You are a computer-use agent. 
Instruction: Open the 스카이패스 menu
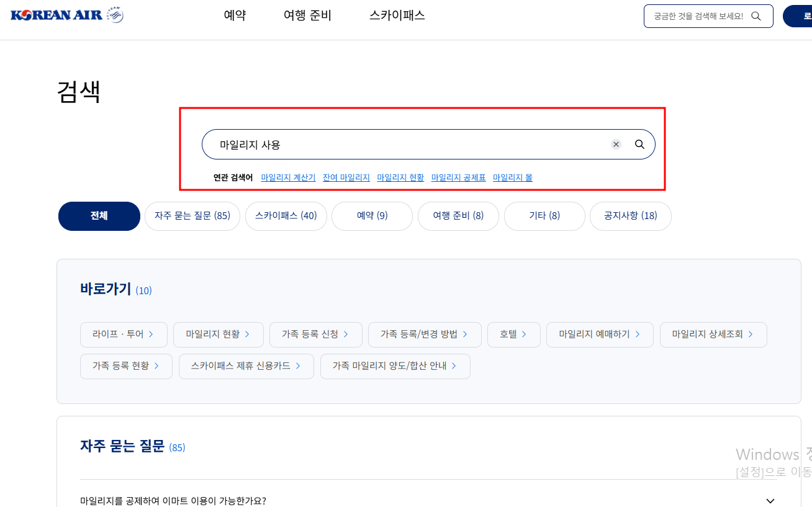point(396,16)
